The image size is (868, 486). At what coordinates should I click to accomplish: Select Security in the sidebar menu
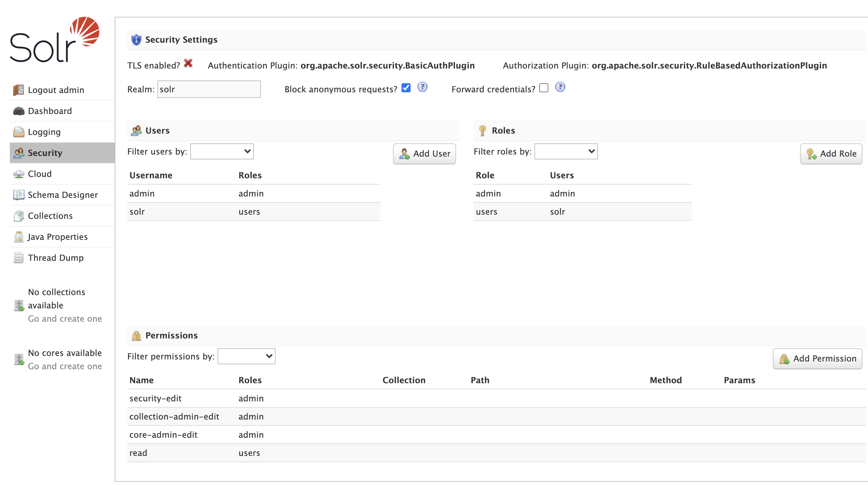(x=45, y=153)
